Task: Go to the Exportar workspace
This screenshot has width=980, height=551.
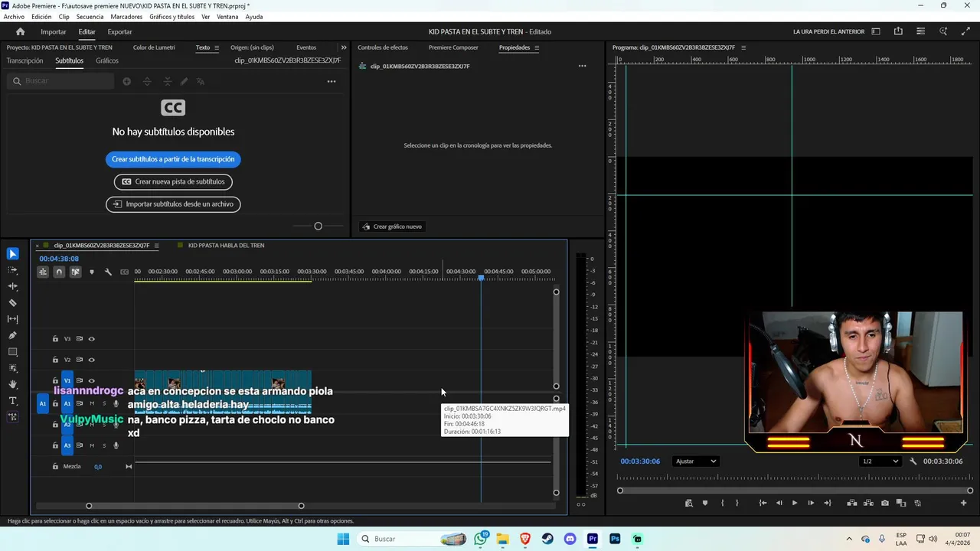Action: 119,32
